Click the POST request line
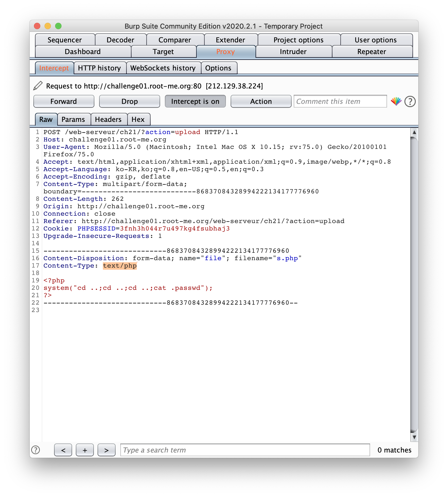The image size is (448, 497). (x=141, y=132)
